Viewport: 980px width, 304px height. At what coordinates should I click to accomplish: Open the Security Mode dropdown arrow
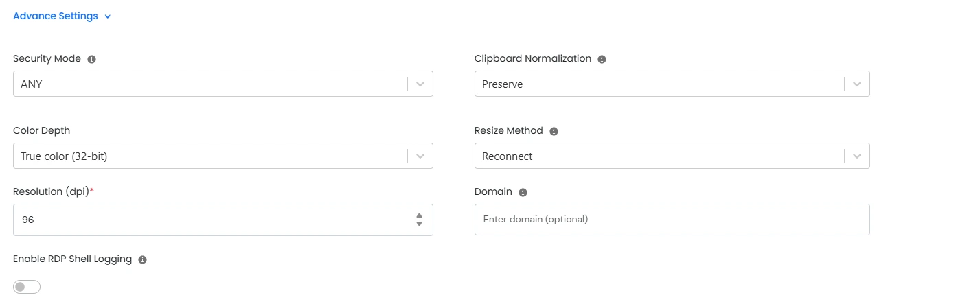click(x=420, y=84)
